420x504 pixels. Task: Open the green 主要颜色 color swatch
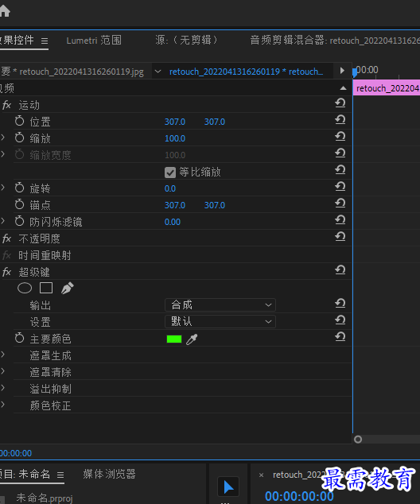click(174, 339)
